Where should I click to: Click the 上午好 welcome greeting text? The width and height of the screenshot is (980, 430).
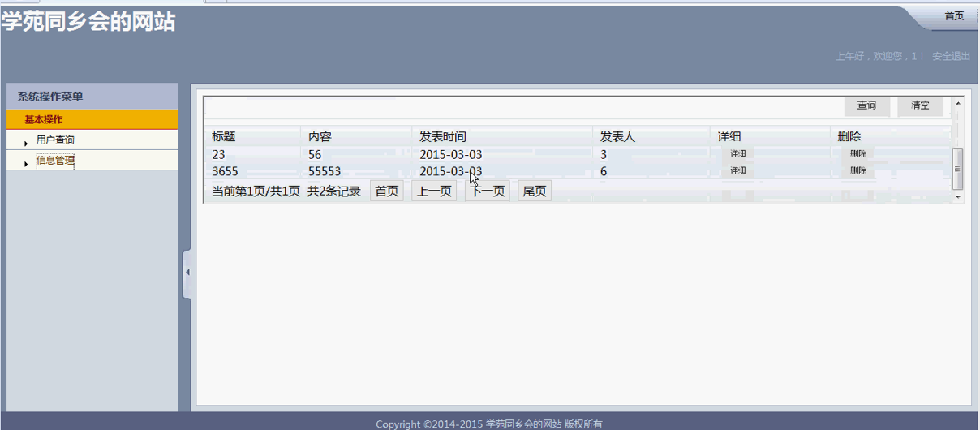(880, 56)
